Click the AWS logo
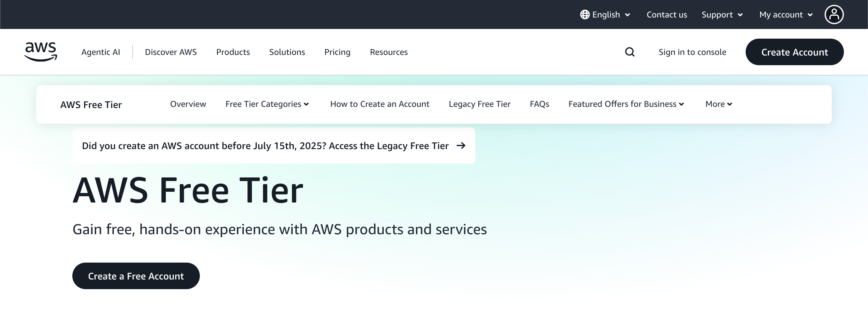868x329 pixels. click(40, 51)
